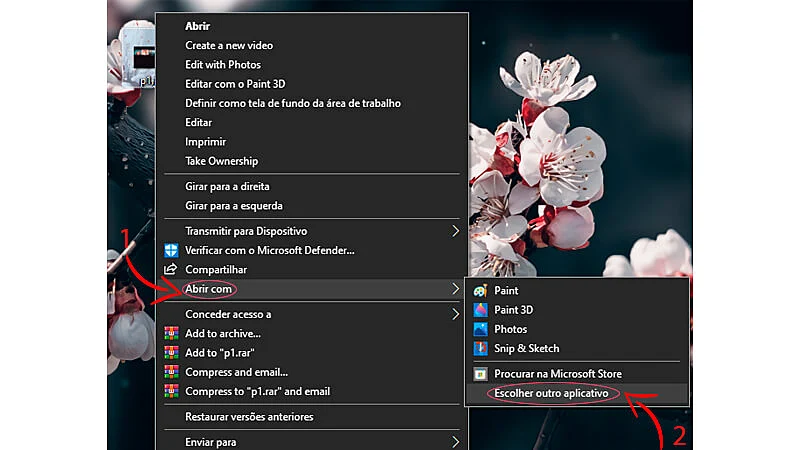Select Editar com o Paint 3D
The width and height of the screenshot is (800, 450).
coord(235,84)
